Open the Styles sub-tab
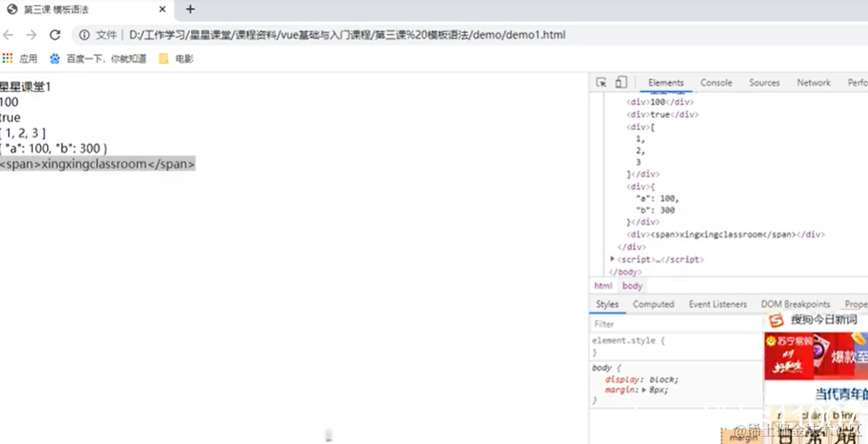 pyautogui.click(x=608, y=304)
